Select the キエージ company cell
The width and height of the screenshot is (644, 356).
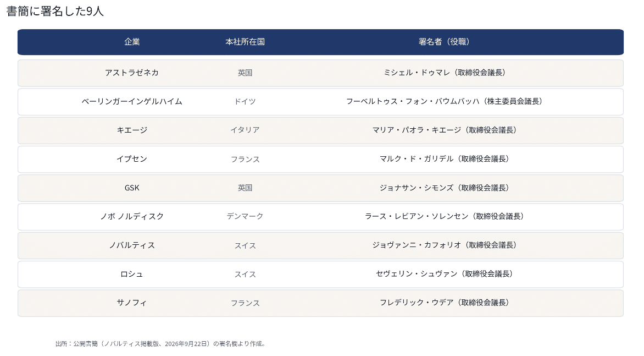coord(132,130)
